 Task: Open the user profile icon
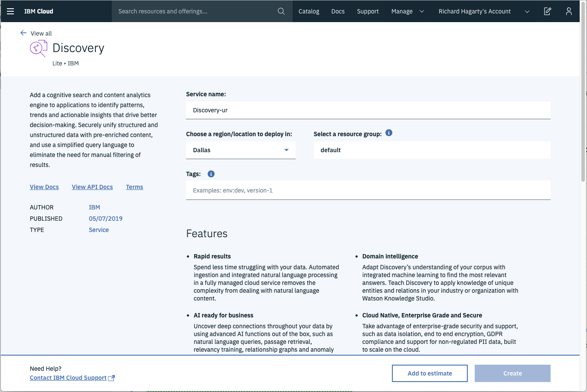569,11
